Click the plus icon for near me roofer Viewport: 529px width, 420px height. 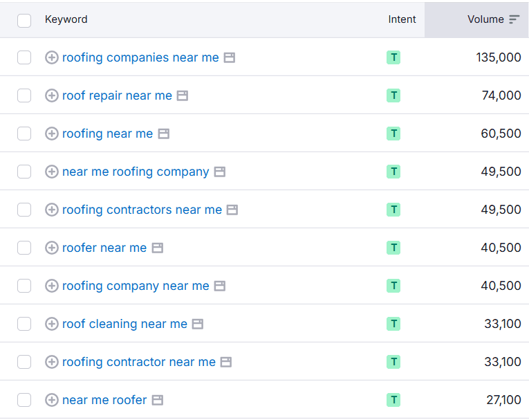(52, 400)
